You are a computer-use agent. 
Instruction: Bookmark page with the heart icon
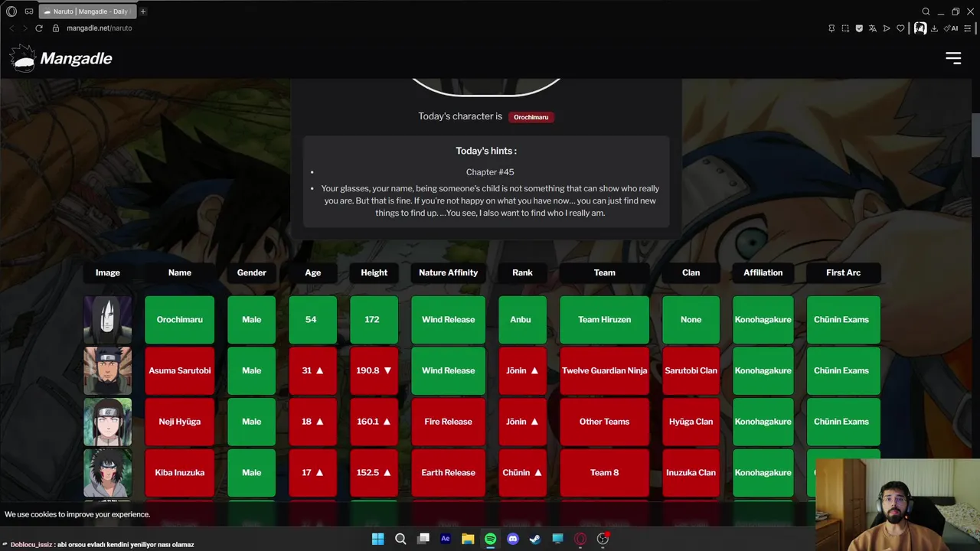[x=900, y=28]
